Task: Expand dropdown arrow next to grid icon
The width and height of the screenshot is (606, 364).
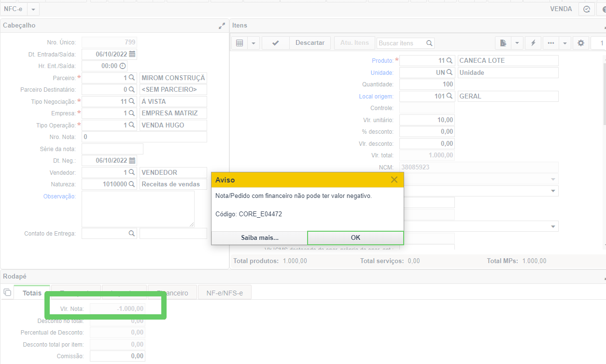Action: pyautogui.click(x=254, y=43)
